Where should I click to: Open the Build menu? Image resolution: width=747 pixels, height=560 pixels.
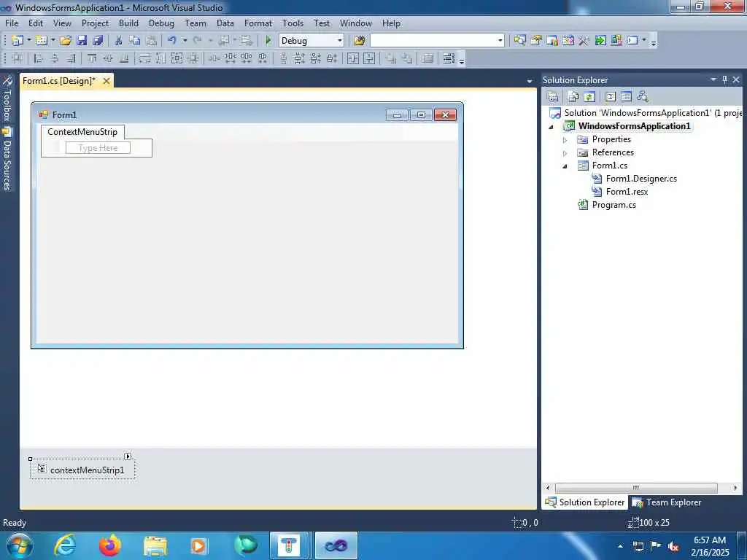(x=128, y=23)
